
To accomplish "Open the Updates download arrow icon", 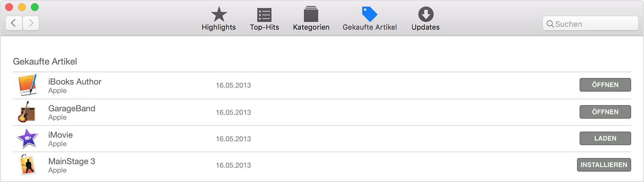I will click(426, 14).
